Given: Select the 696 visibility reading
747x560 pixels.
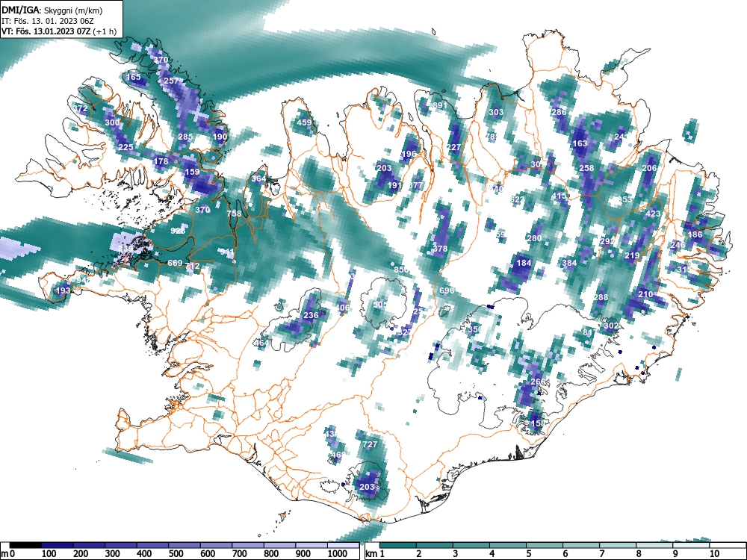Looking at the screenshot, I should [447, 290].
